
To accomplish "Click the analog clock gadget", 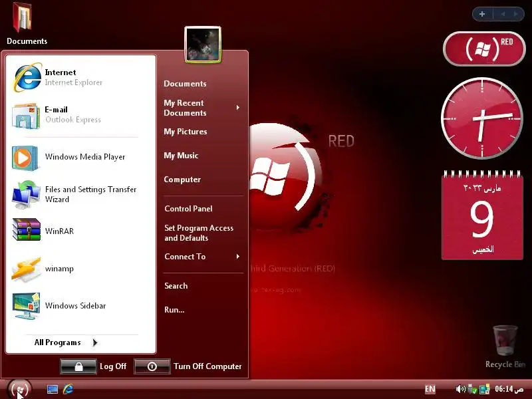I will point(481,118).
